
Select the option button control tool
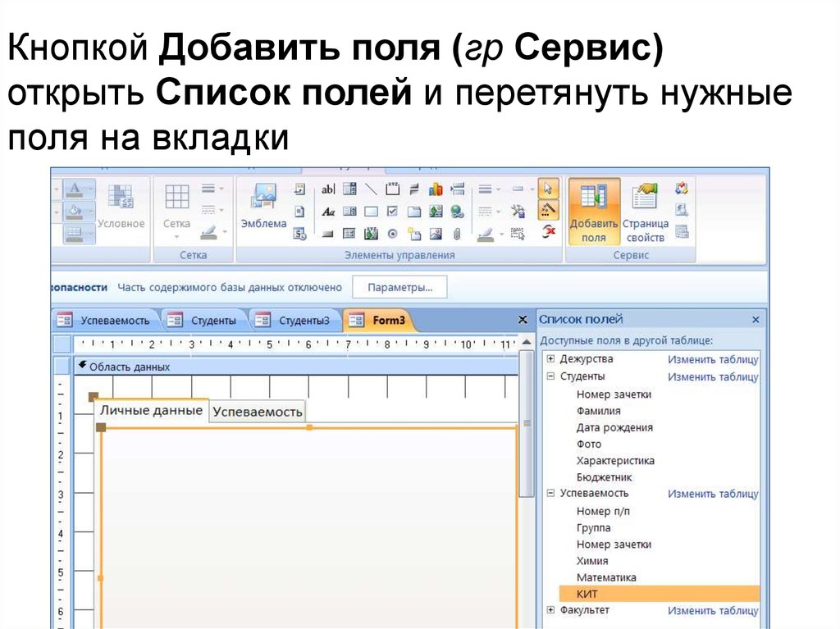pos(392,234)
